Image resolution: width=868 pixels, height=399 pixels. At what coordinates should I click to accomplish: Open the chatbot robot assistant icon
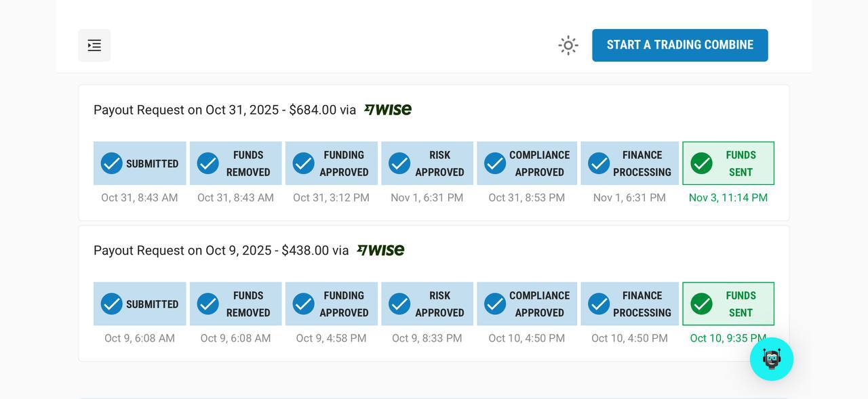point(771,359)
